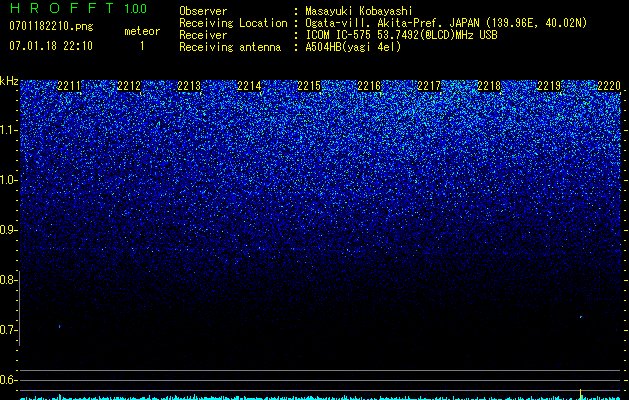This screenshot has height=400, width=629.
Task: Click the 0.9 kHz frequency axis label
Action: click(8, 230)
